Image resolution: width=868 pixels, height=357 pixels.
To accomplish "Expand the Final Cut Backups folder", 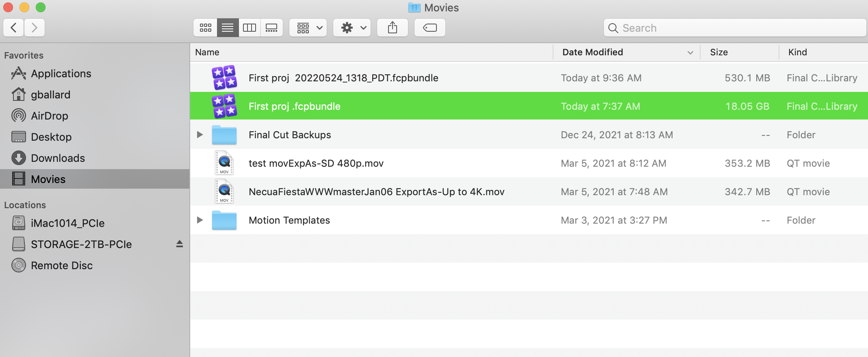I will pyautogui.click(x=200, y=135).
